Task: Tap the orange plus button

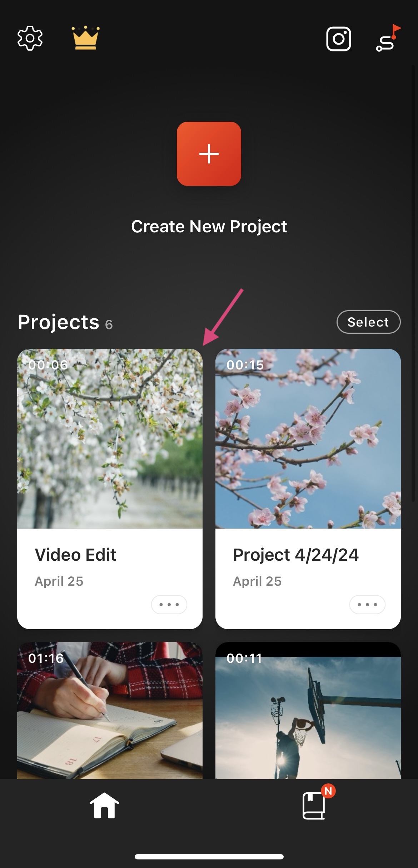Action: [209, 154]
